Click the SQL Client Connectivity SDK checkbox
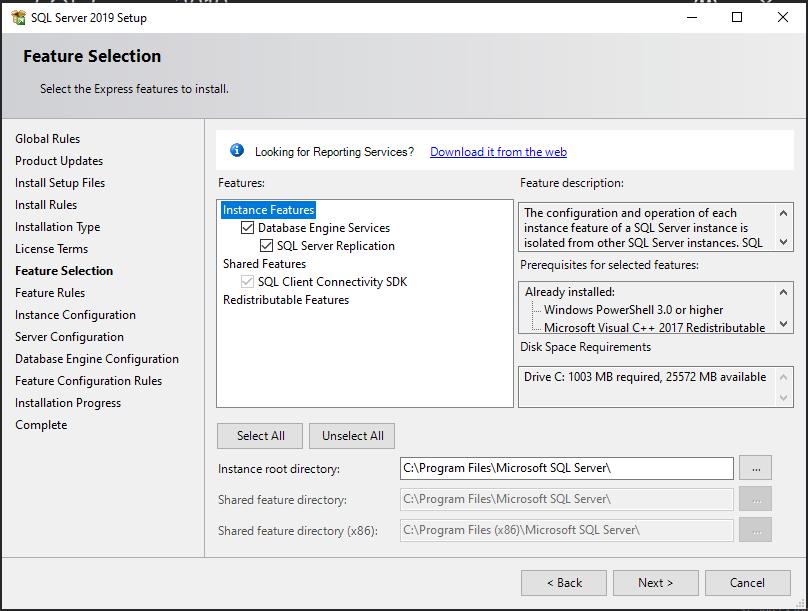The width and height of the screenshot is (808, 611). pos(247,282)
